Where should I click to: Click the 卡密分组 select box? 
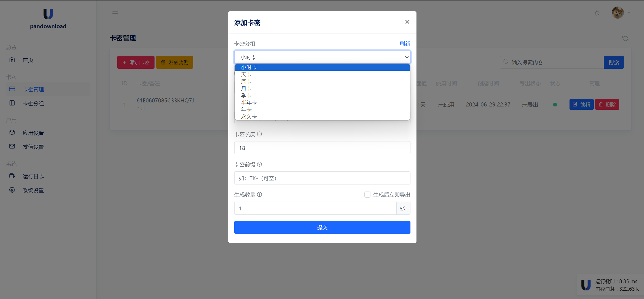(322, 57)
